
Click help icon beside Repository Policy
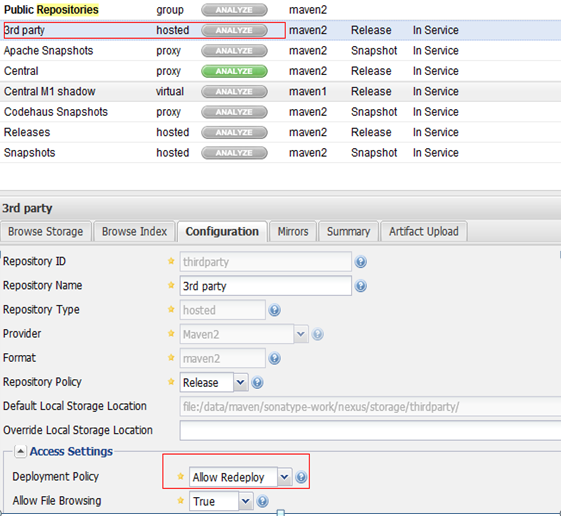click(x=257, y=383)
